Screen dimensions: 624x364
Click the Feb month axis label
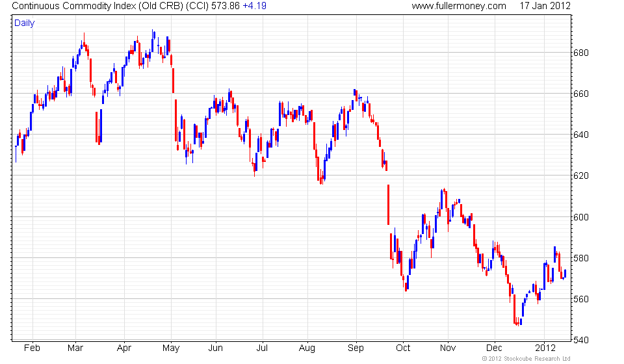coord(32,348)
